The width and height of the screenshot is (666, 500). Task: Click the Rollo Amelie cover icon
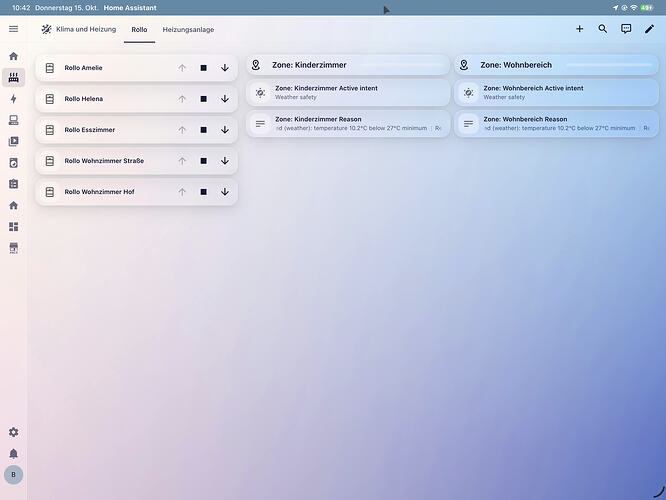pyautogui.click(x=50, y=68)
